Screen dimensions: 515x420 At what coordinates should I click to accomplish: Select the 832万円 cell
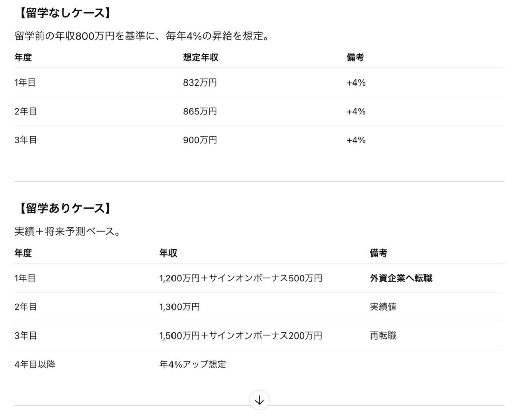pos(200,82)
